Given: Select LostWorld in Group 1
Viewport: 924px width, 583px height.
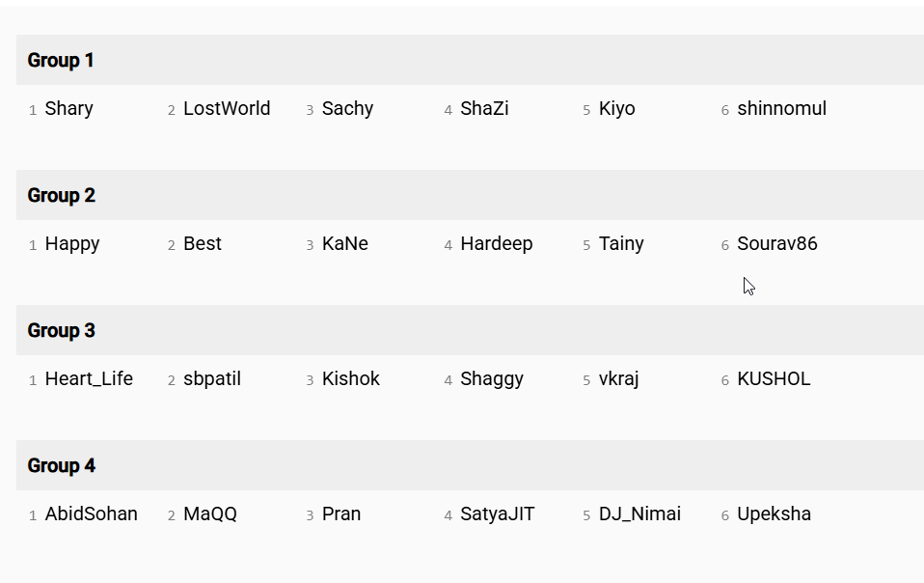Looking at the screenshot, I should (227, 108).
